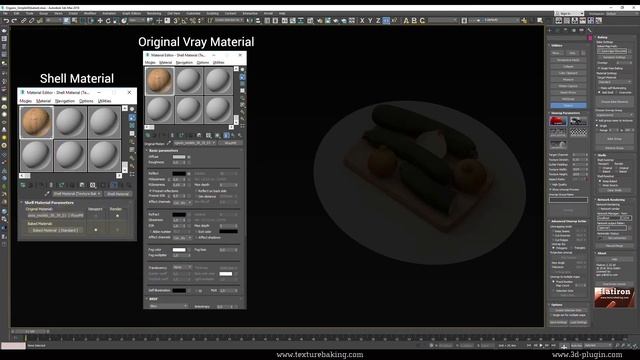Open Shell Material name dropdown
Screen dimensions: 640x360
tap(77, 194)
